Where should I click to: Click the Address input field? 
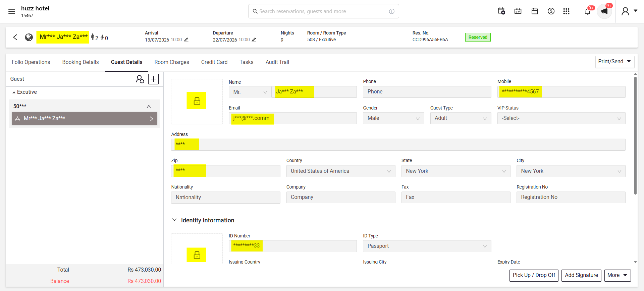tap(398, 145)
